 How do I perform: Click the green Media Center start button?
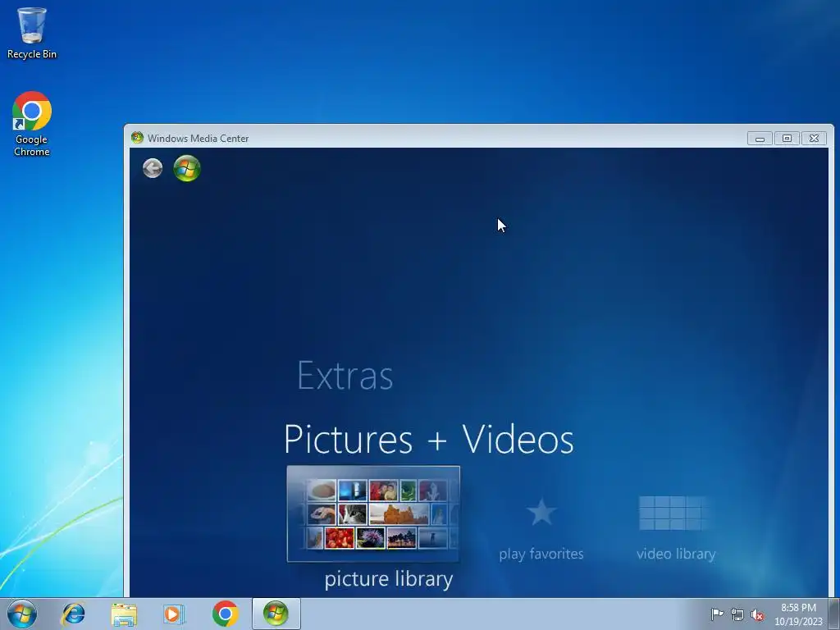[x=187, y=168]
